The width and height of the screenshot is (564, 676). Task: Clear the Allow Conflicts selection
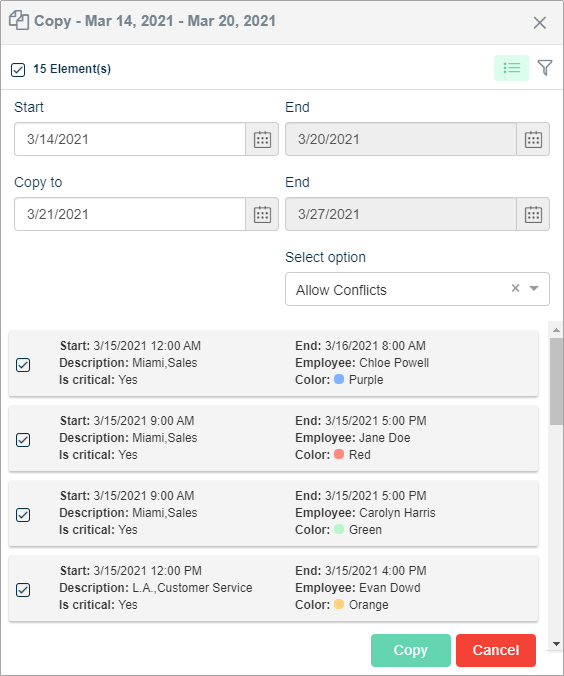(x=515, y=288)
